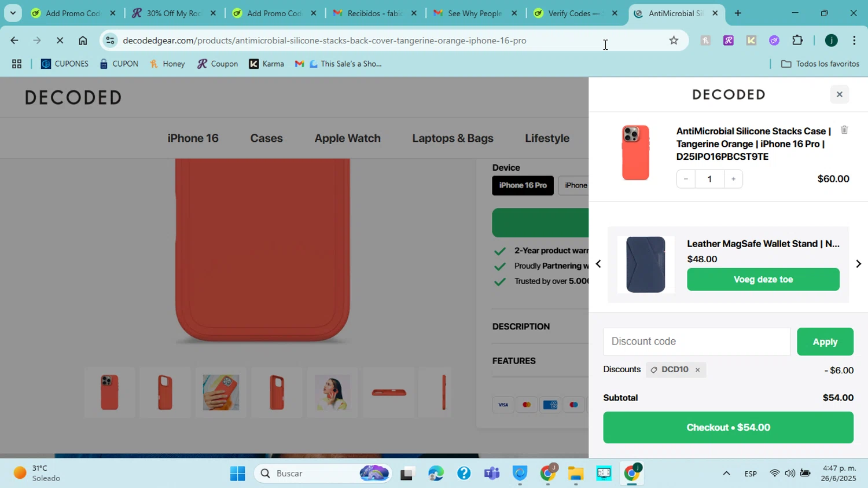Go back in browser history
Screen dimensions: 868x488
[x=14, y=41]
